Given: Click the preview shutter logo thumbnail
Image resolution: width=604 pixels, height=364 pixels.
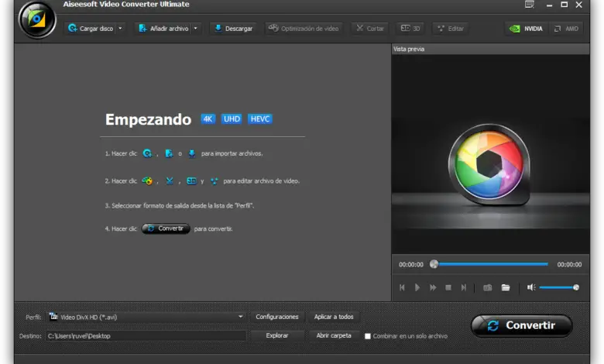Looking at the screenshot, I should coord(489,163).
